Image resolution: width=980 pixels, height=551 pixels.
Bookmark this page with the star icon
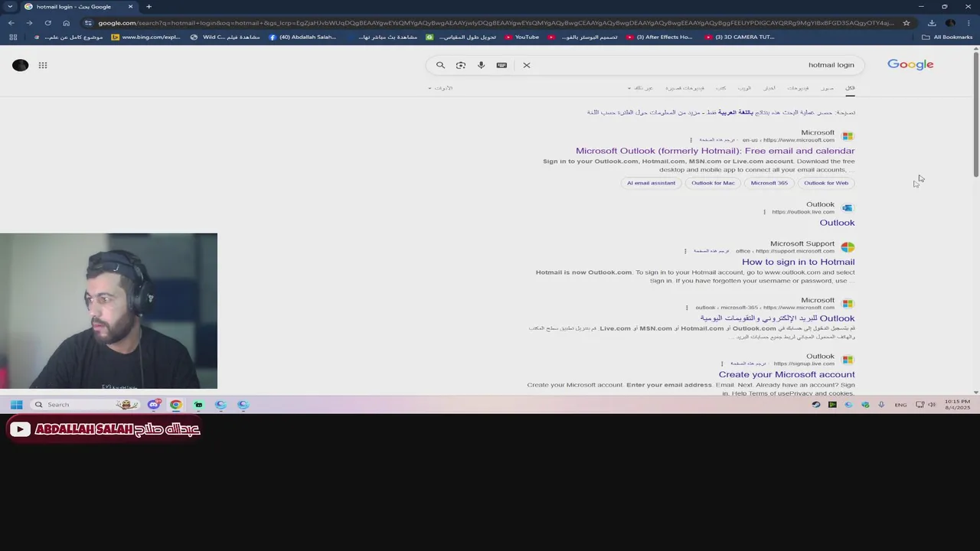pos(906,23)
